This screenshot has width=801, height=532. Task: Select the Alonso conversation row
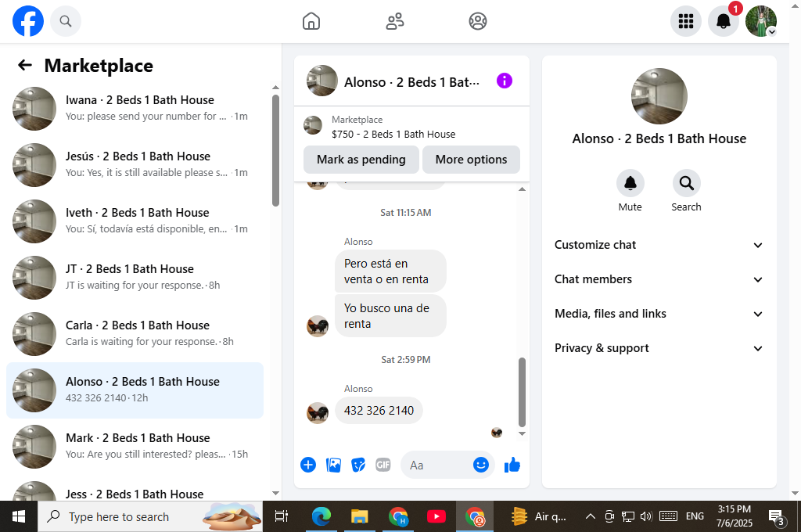(135, 390)
